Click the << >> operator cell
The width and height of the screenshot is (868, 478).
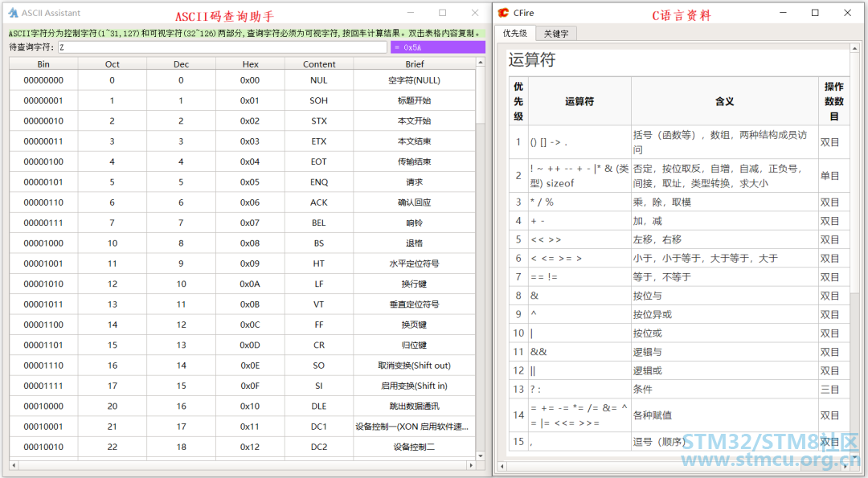[579, 240]
